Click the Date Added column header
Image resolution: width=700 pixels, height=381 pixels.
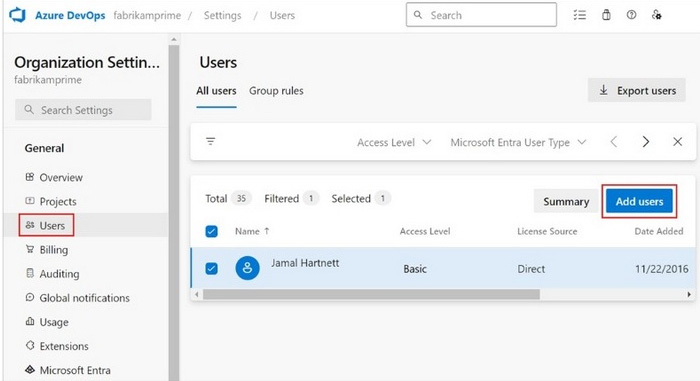(x=658, y=231)
